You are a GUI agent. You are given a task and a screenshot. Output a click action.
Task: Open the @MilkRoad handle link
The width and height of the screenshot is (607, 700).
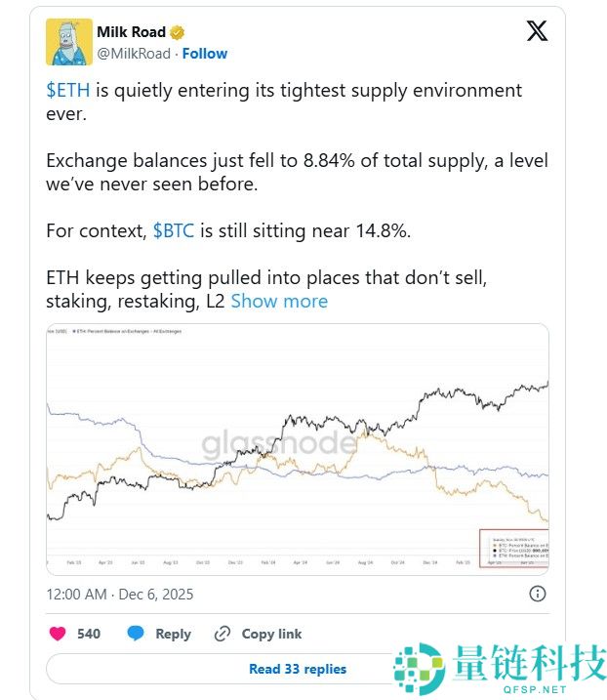point(134,54)
